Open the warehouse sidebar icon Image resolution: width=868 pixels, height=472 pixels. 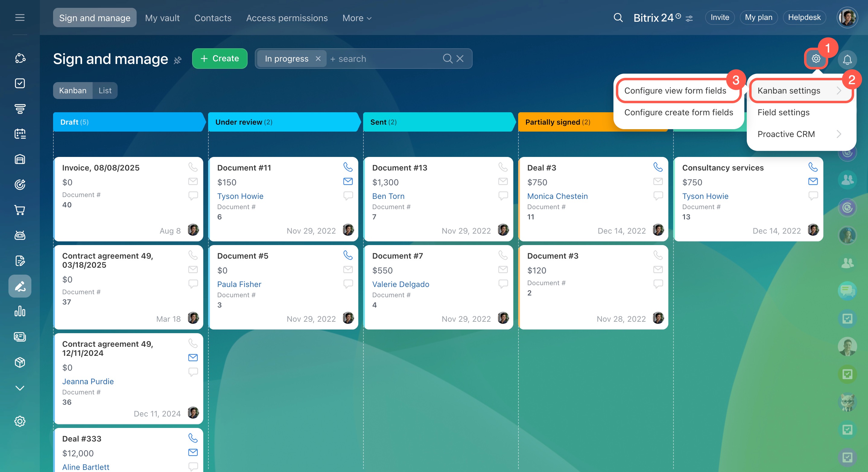pyautogui.click(x=20, y=159)
